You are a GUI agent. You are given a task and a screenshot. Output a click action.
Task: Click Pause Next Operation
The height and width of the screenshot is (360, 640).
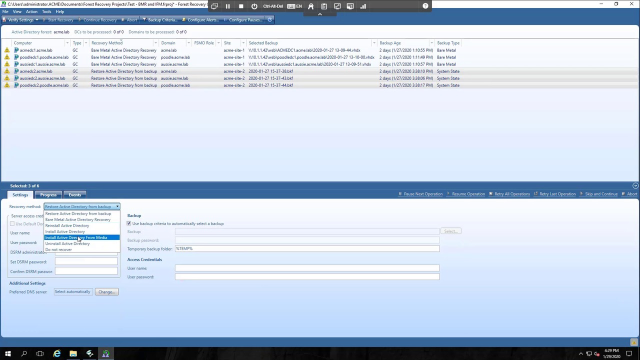pos(421,194)
